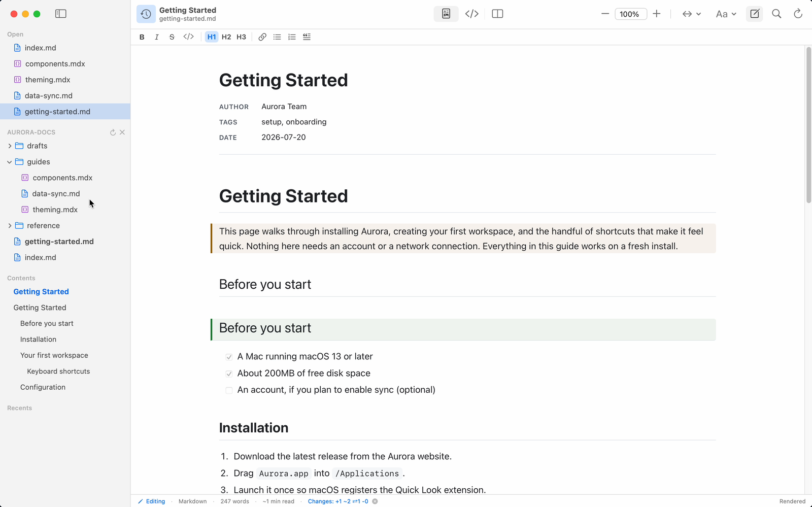Zoom in with the plus button
This screenshot has width=812, height=507.
pyautogui.click(x=657, y=14)
